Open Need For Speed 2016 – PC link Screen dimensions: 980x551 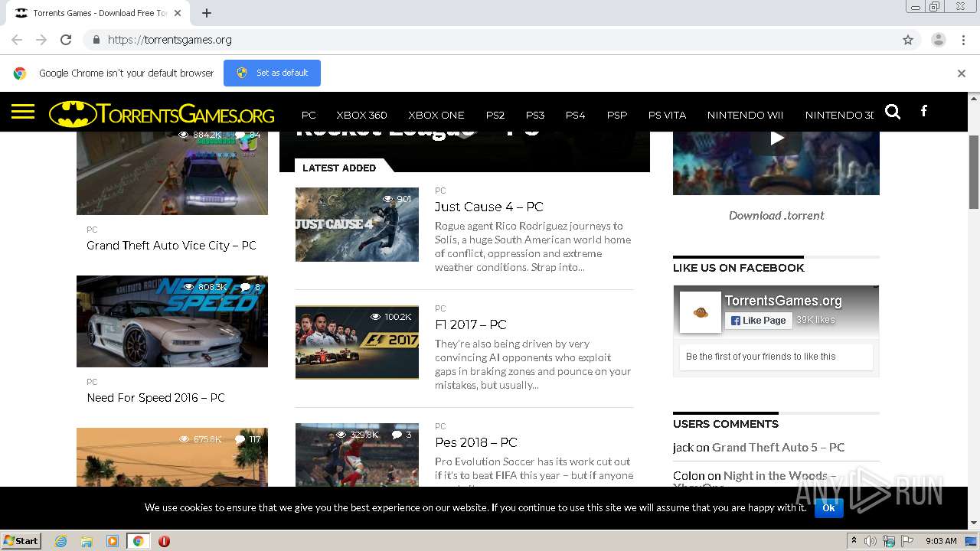tap(156, 398)
